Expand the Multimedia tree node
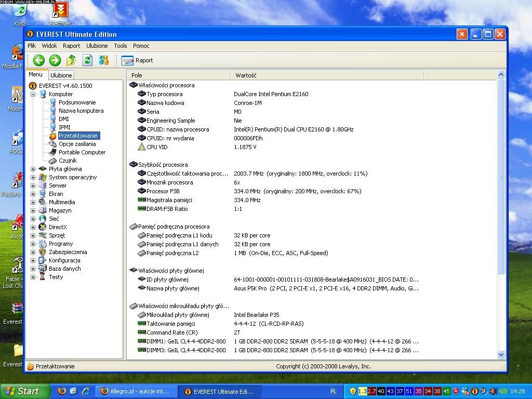Screen dimensions: 532x399 point(33,202)
